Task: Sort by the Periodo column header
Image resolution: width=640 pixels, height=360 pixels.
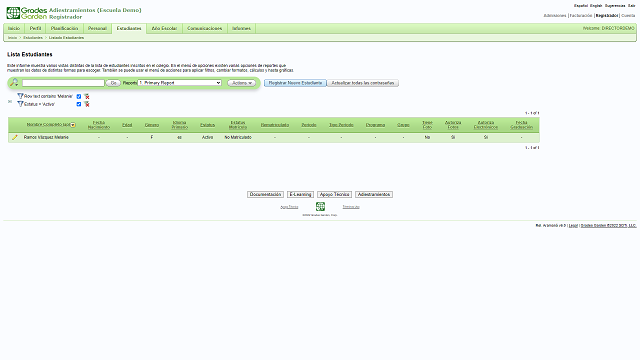Action: tap(309, 125)
